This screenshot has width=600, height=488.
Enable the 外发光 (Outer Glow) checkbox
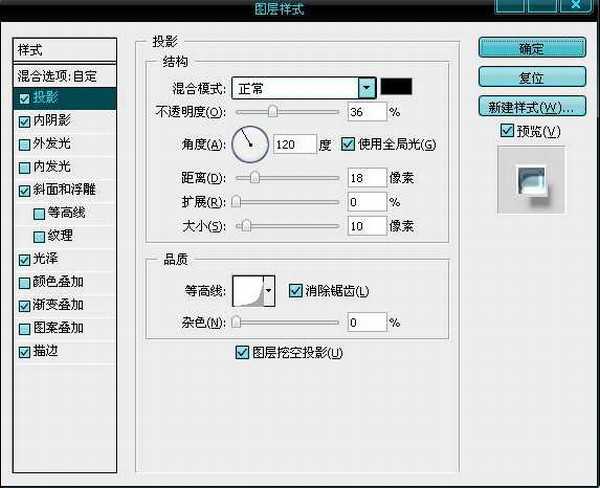24,144
